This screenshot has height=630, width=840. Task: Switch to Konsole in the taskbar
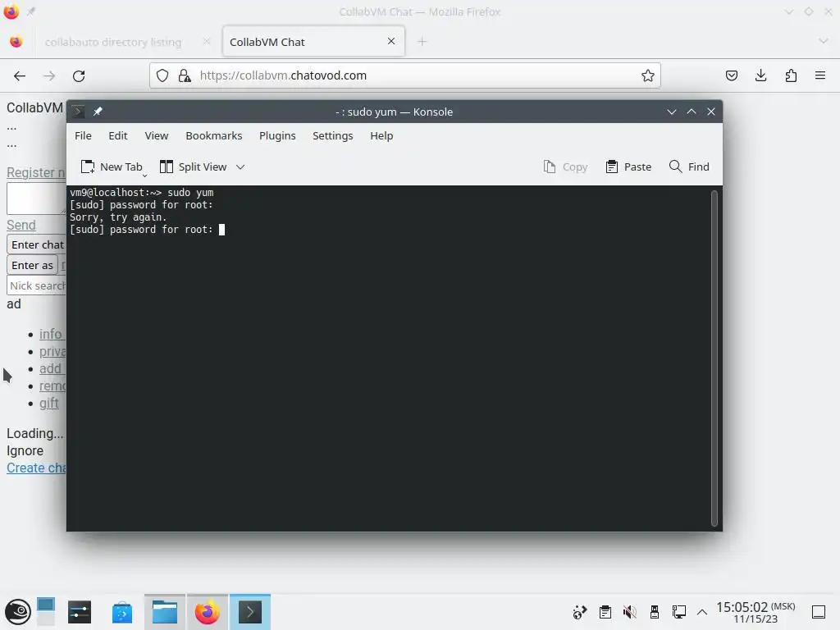[x=250, y=612]
